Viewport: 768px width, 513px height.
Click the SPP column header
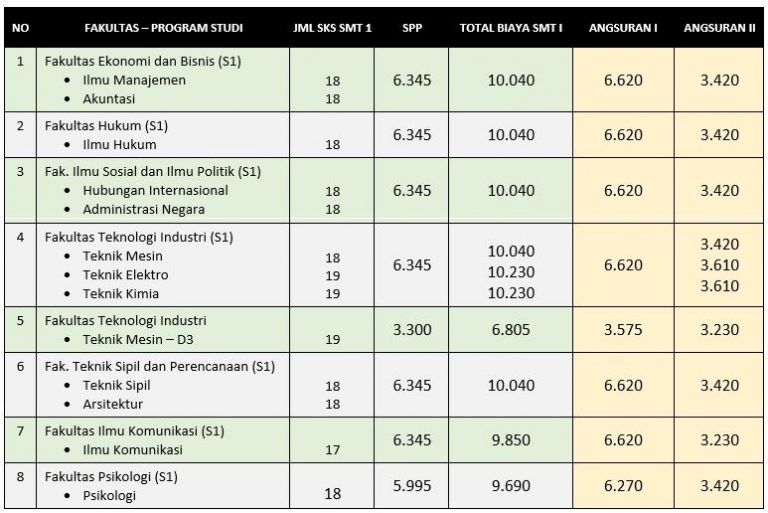click(412, 28)
